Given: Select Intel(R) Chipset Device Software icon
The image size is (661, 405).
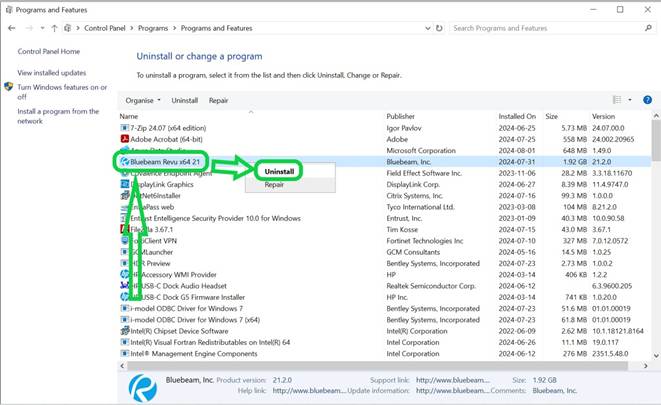Looking at the screenshot, I should click(x=124, y=331).
